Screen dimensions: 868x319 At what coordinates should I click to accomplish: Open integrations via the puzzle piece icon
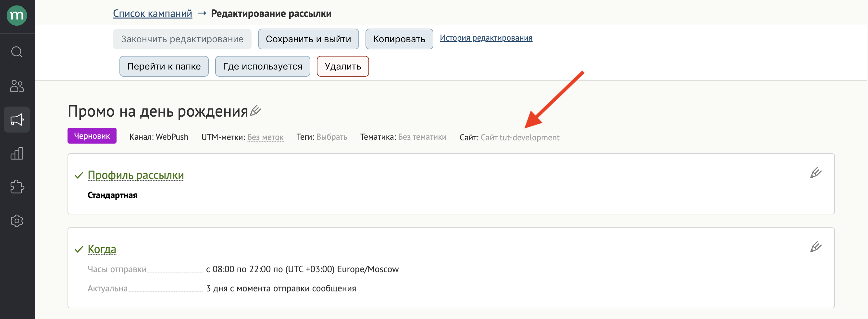pos(17,187)
